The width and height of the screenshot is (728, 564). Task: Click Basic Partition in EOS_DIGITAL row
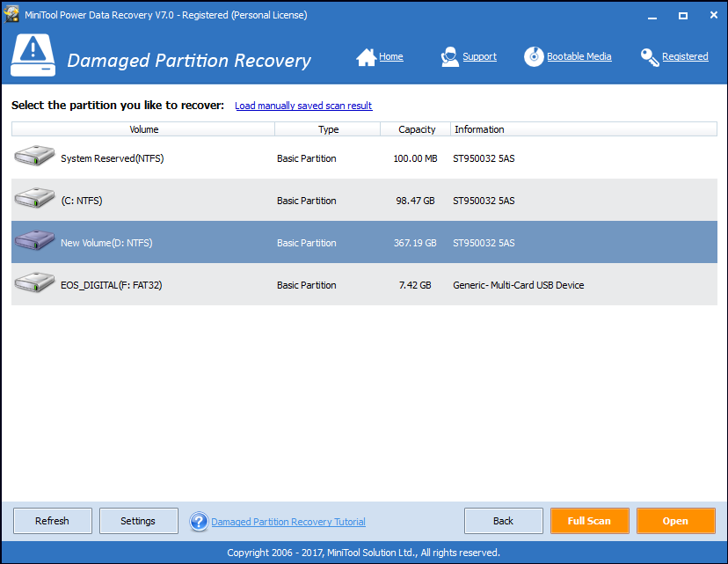pos(307,285)
